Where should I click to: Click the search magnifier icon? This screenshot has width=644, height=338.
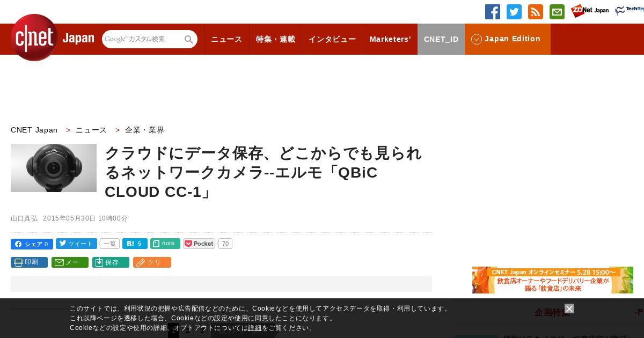(189, 39)
